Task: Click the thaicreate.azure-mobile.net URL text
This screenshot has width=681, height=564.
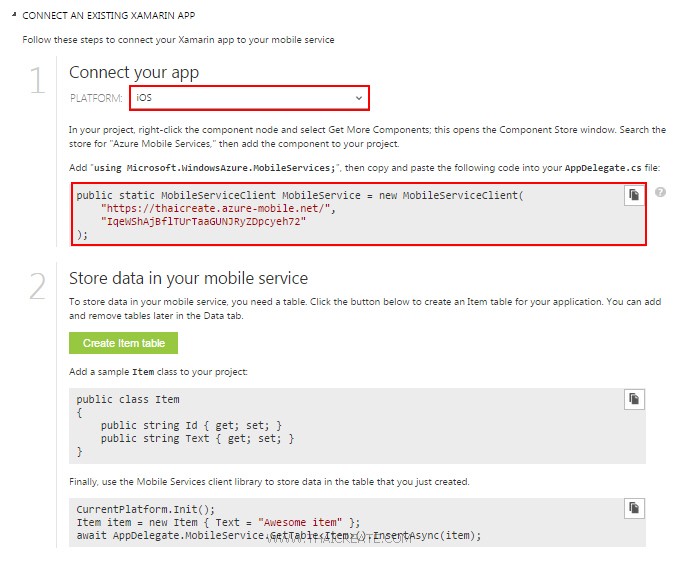Action: tap(218, 208)
